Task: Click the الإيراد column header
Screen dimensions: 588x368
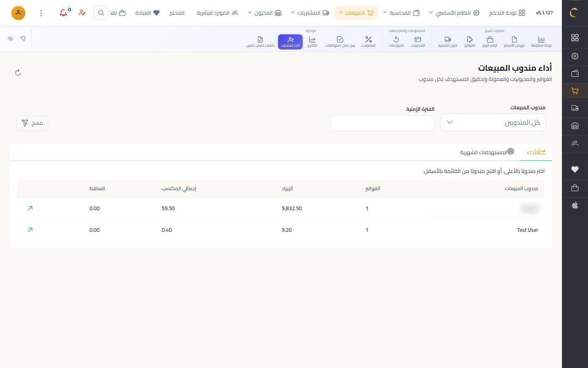Action: click(x=287, y=188)
